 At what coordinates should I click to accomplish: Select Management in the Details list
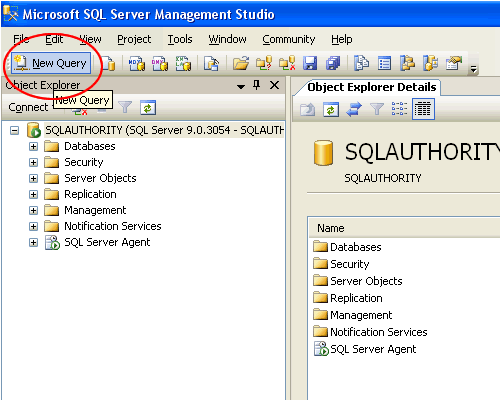tap(361, 315)
